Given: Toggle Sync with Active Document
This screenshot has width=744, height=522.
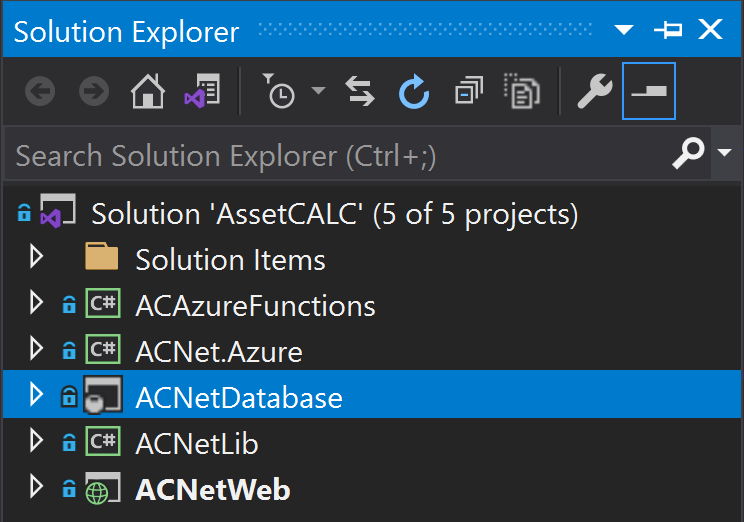Looking at the screenshot, I should coord(360,91).
